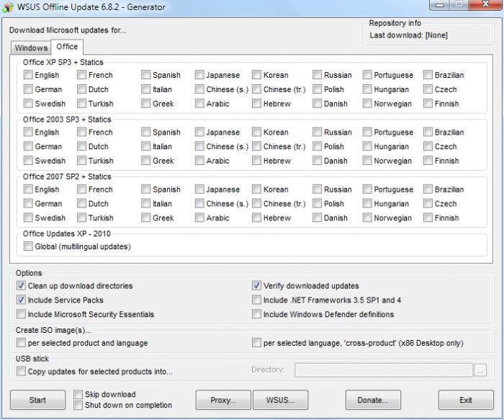
Task: Uncheck Clean up download directories
Action: coord(21,285)
